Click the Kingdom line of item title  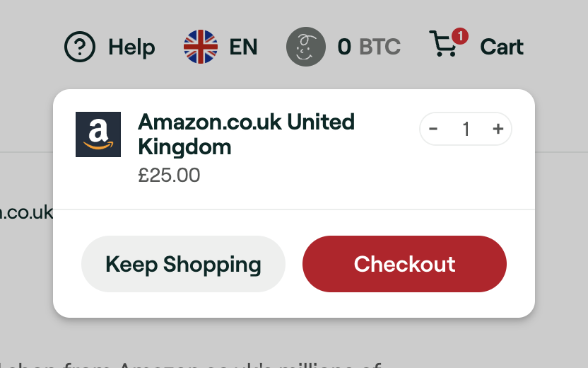tap(184, 147)
